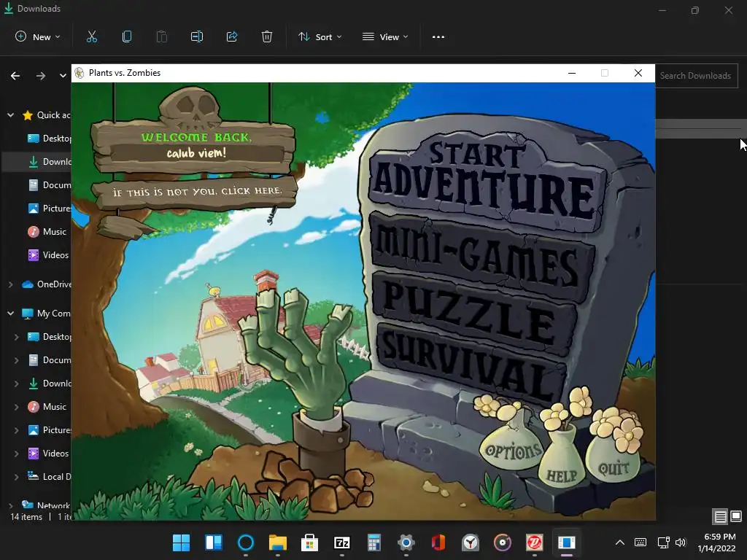Open the disc media app taskbar icon
747x560 pixels.
pyautogui.click(x=502, y=542)
